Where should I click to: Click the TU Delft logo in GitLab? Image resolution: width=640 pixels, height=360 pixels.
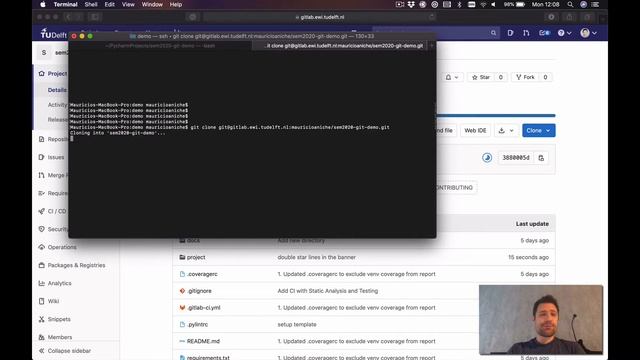[x=53, y=33]
